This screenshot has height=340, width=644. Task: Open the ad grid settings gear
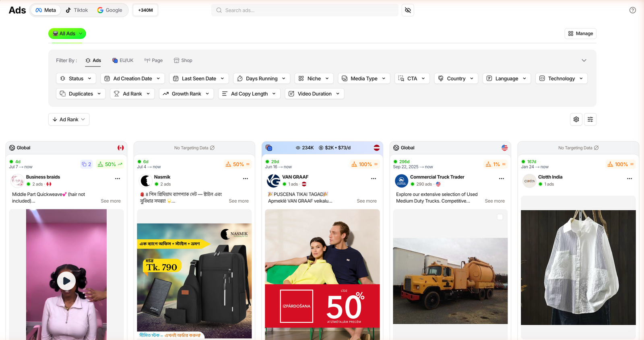point(576,119)
